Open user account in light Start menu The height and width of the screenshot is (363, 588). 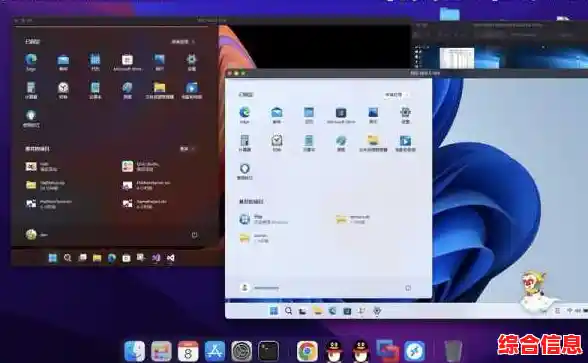click(x=260, y=288)
